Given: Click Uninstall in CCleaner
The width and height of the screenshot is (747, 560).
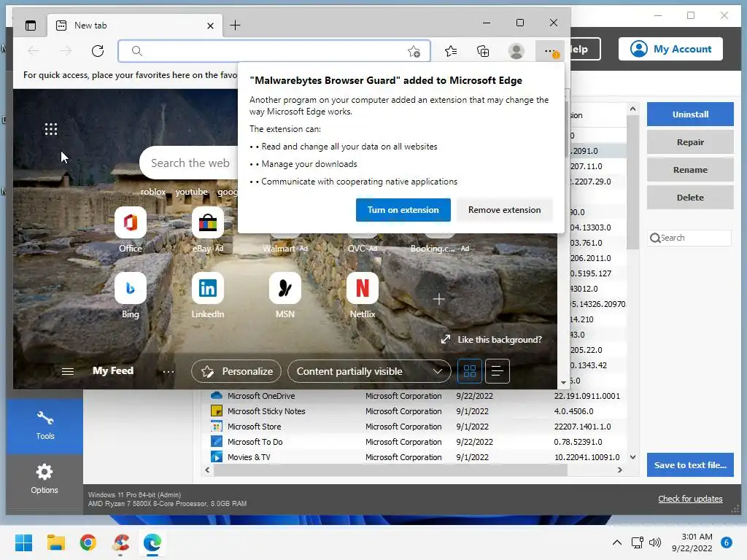Looking at the screenshot, I should tap(690, 114).
